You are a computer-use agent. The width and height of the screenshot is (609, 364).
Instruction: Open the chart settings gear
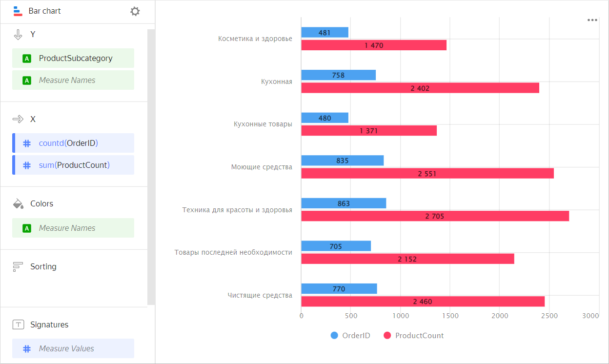(x=135, y=11)
